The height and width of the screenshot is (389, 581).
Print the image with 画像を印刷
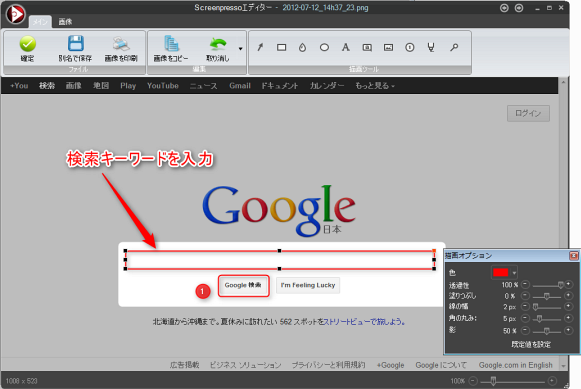(x=121, y=48)
